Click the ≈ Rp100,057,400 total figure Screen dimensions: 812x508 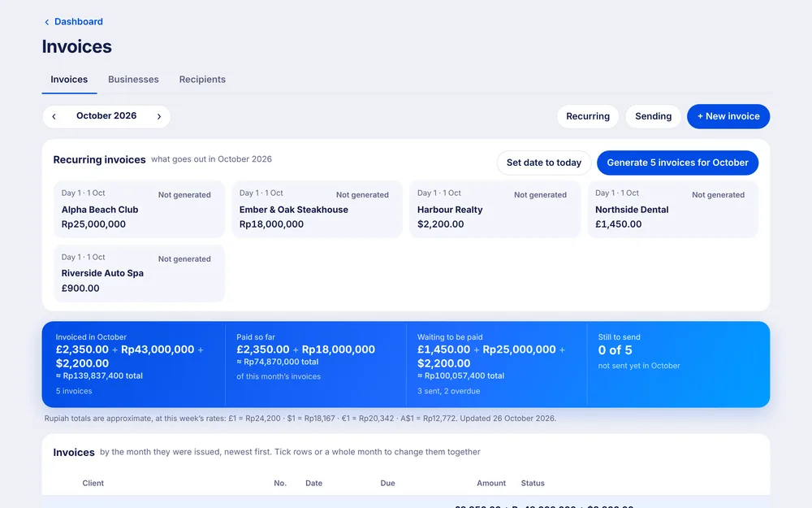tap(461, 376)
